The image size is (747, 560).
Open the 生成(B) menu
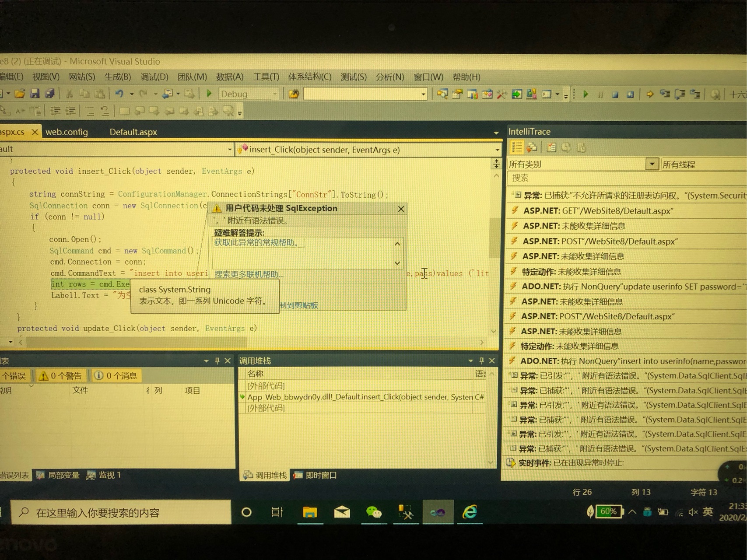(117, 77)
